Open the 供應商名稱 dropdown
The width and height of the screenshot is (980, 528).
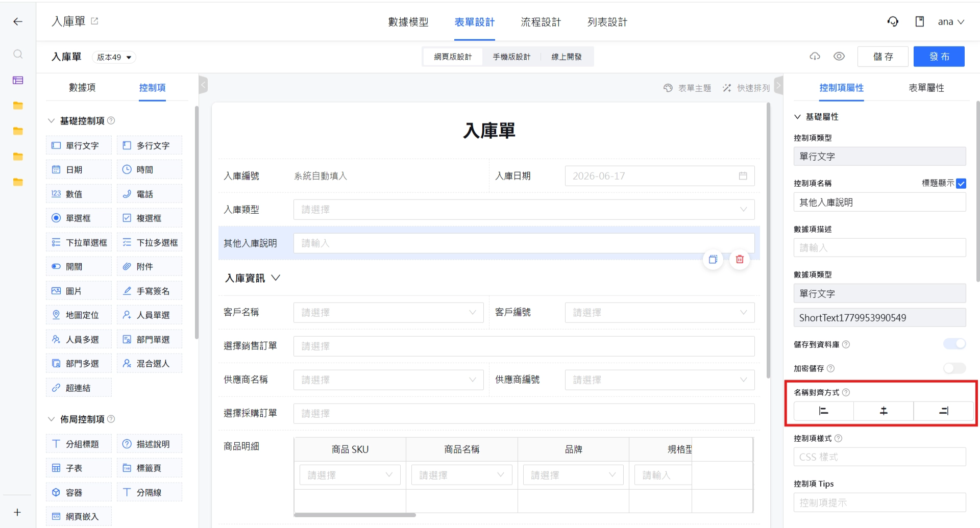point(388,380)
